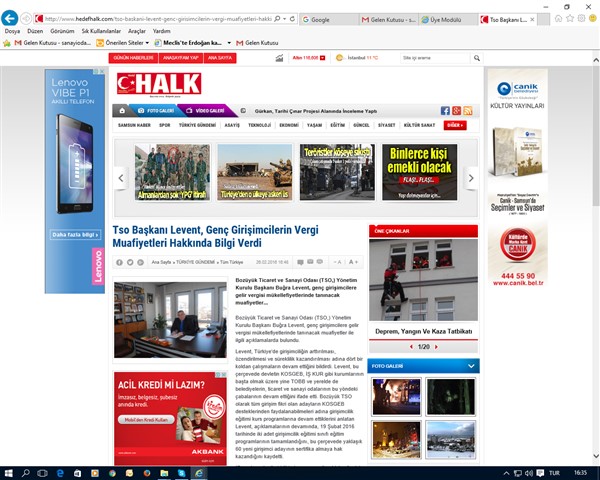The height and width of the screenshot is (480, 600).
Task: Collapse the Foto Galeri panel chevron
Action: [471, 366]
